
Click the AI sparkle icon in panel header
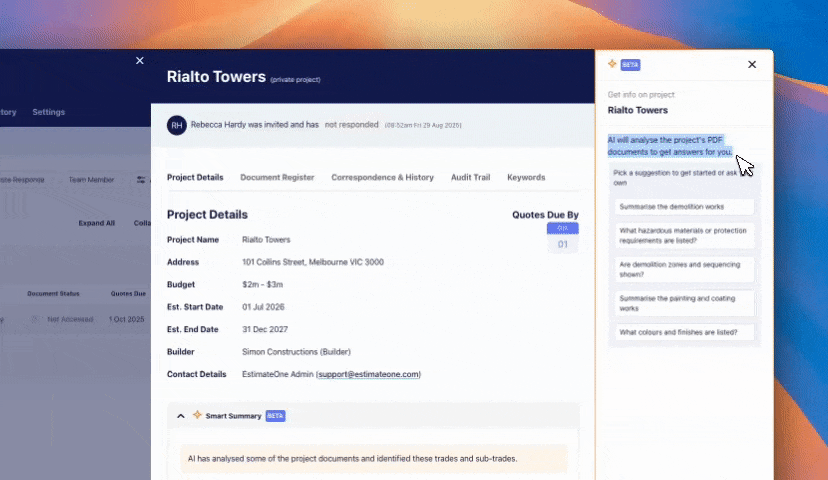612,64
